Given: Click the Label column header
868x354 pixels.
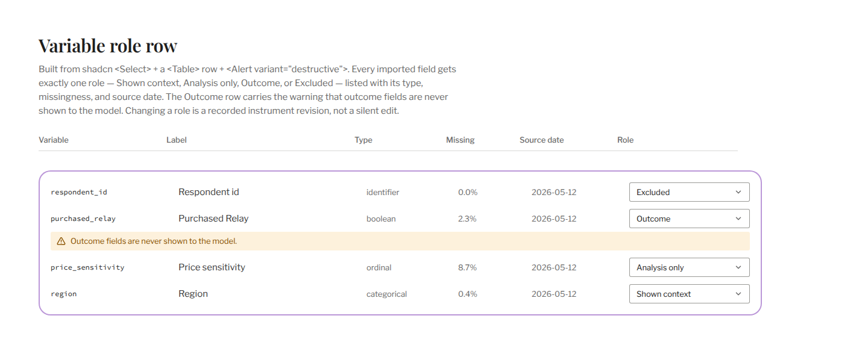Looking at the screenshot, I should click(x=177, y=140).
